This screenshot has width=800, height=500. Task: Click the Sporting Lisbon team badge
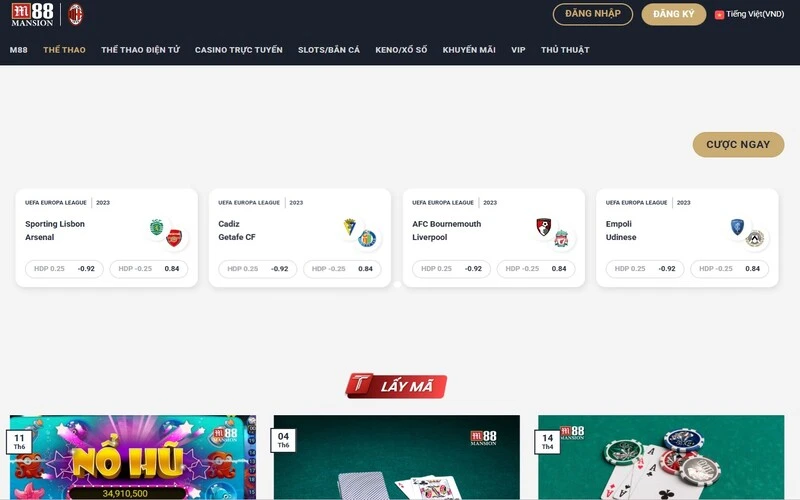(157, 227)
